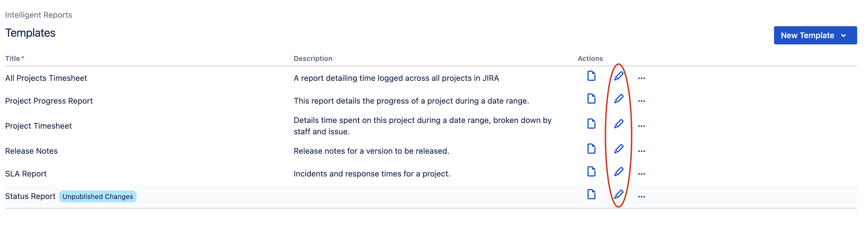Open more actions menu for All Projects Timesheet

pos(641,79)
